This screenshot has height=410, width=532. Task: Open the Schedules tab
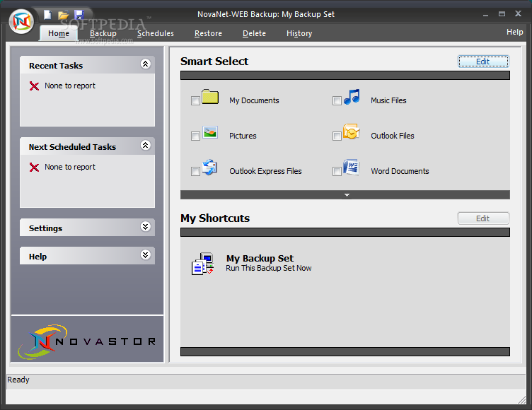156,33
